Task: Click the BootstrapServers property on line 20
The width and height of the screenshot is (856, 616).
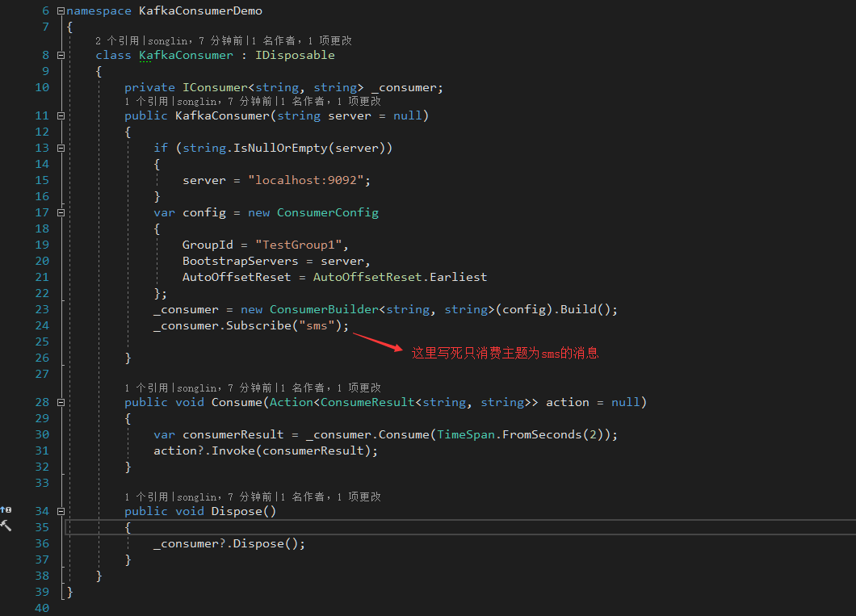Action: pyautogui.click(x=240, y=261)
